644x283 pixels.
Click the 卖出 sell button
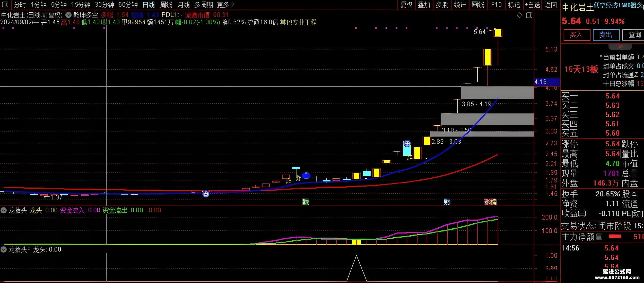tap(606, 35)
